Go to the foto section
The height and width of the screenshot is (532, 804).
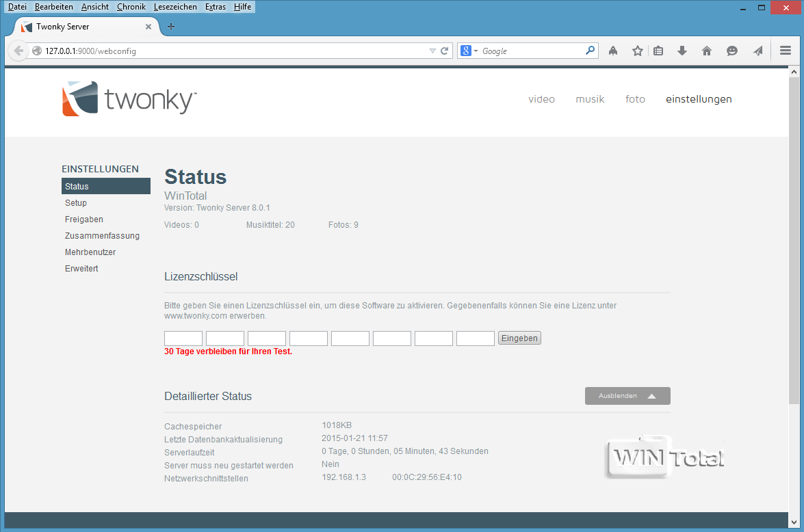[635, 99]
